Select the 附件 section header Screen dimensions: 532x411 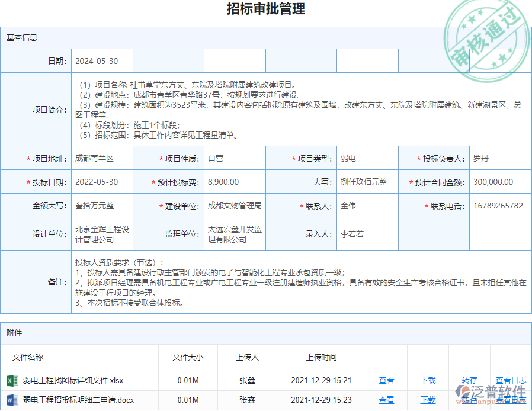coord(15,333)
